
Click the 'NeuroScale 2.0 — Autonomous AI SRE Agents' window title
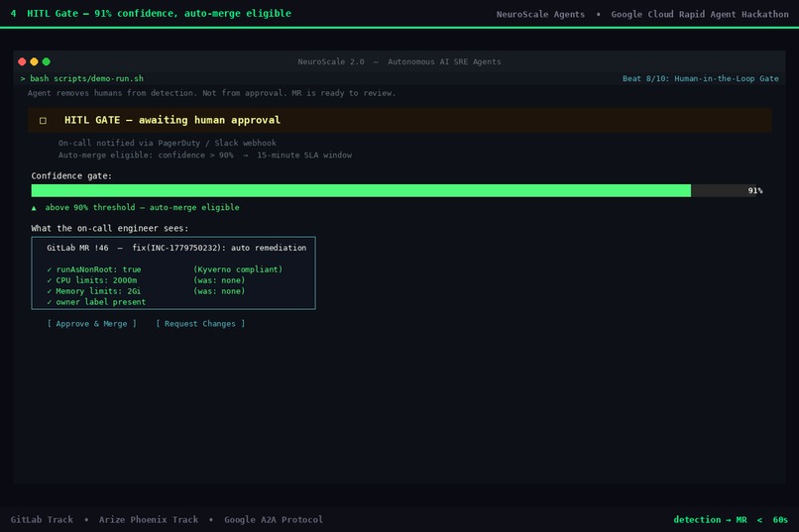[x=399, y=61]
